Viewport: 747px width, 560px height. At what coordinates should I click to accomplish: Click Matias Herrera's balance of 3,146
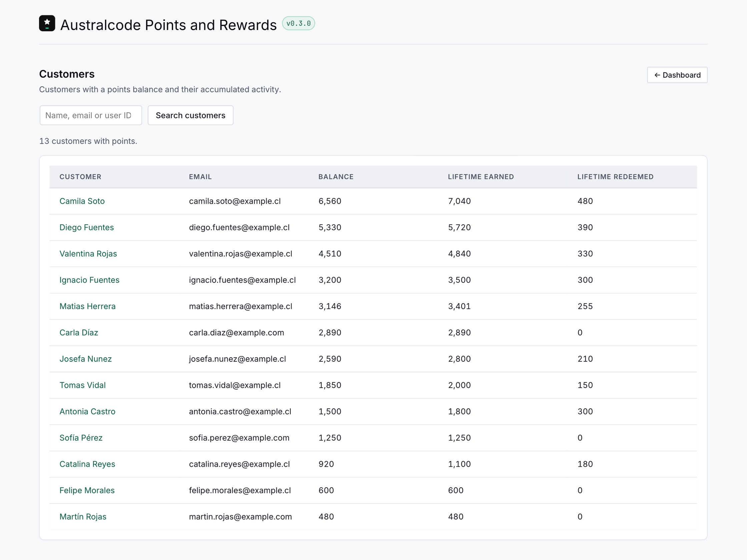[x=330, y=306]
